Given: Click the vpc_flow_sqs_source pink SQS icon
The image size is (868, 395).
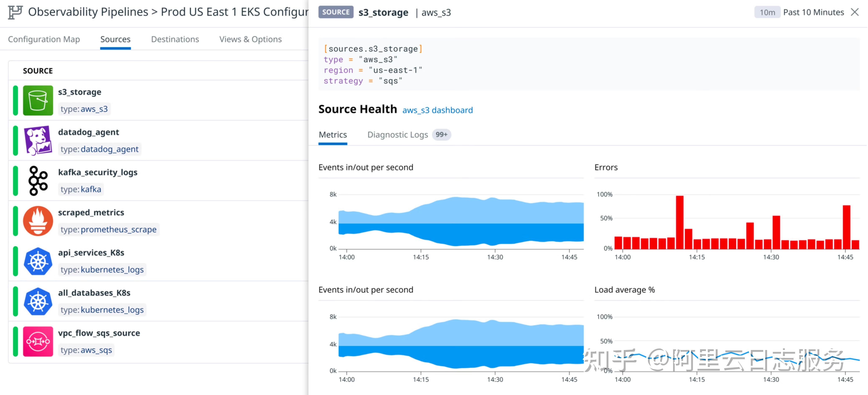Looking at the screenshot, I should tap(38, 341).
